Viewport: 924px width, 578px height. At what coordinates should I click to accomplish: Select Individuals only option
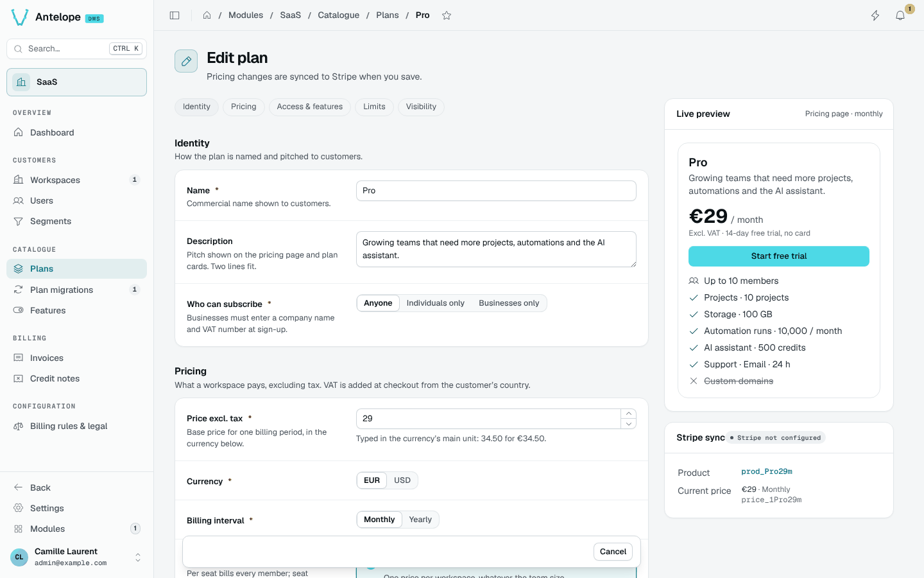(x=435, y=303)
